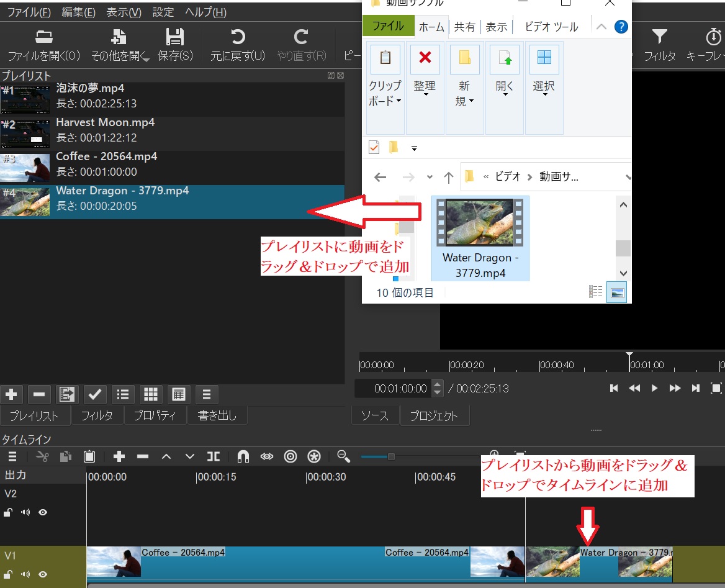Screen dimensions: 725x588
Task: Click the timeline overwrite down-arrow icon
Action: 189,456
